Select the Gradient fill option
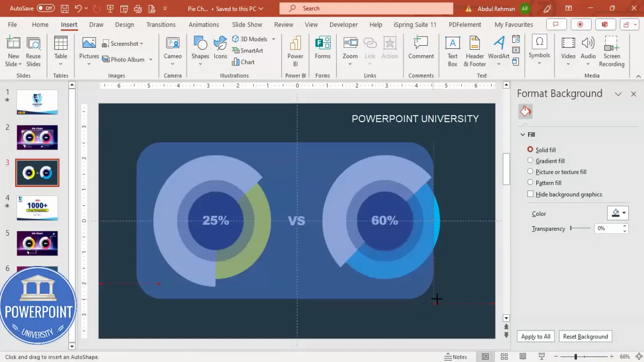This screenshot has width=644, height=362. pos(530,160)
